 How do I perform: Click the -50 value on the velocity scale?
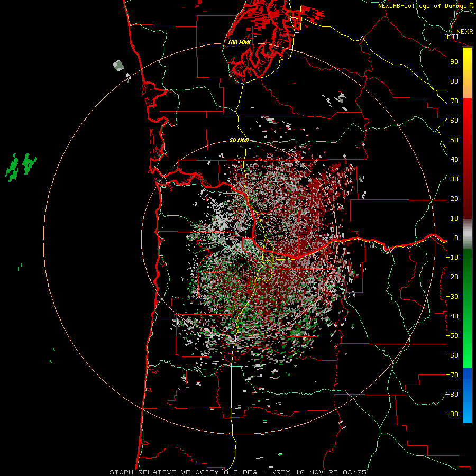(x=452, y=336)
